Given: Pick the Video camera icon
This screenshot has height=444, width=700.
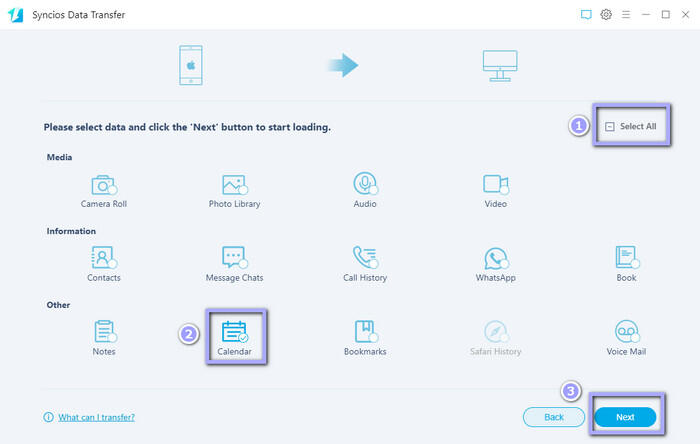Looking at the screenshot, I should (x=496, y=185).
